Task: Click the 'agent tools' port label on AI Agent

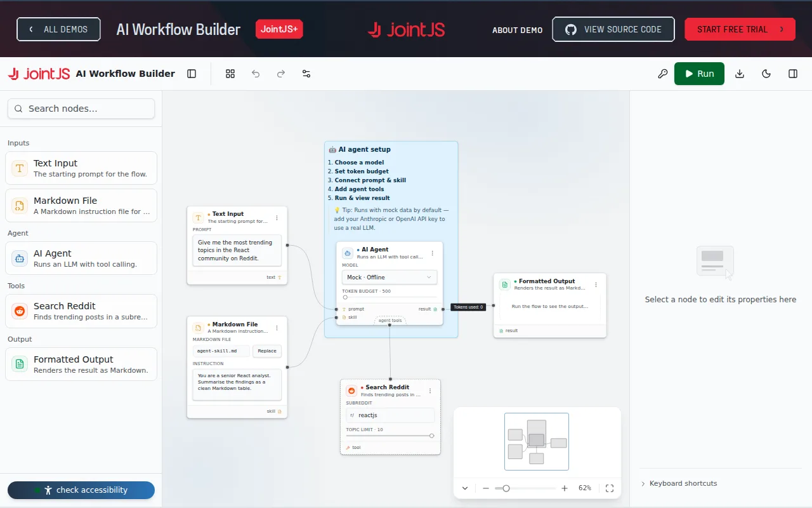Action: tap(390, 321)
